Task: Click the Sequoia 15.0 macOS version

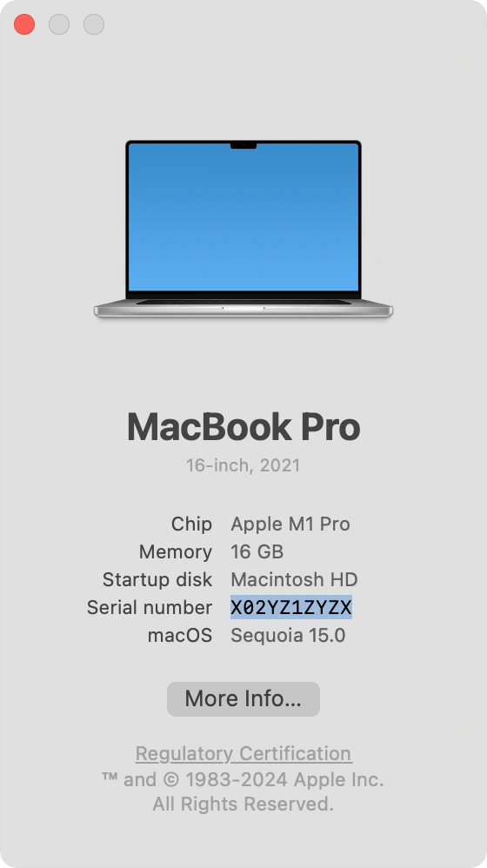Action: tap(288, 635)
